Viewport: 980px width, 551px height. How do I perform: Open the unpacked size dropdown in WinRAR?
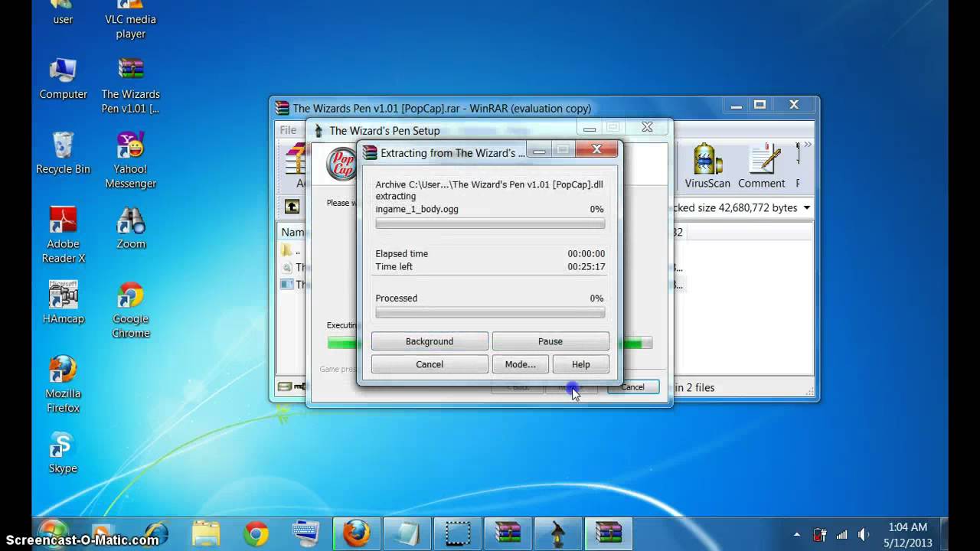click(806, 207)
